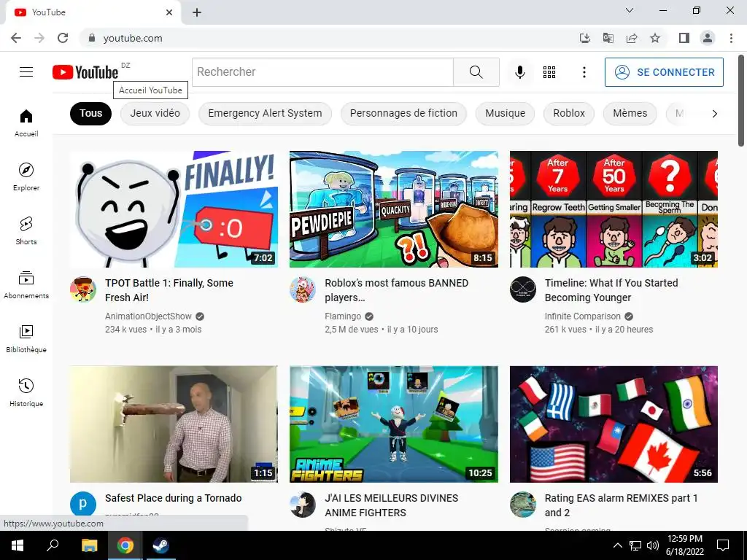Start voice search with microphone icon
This screenshot has height=560, width=747.
519,72
